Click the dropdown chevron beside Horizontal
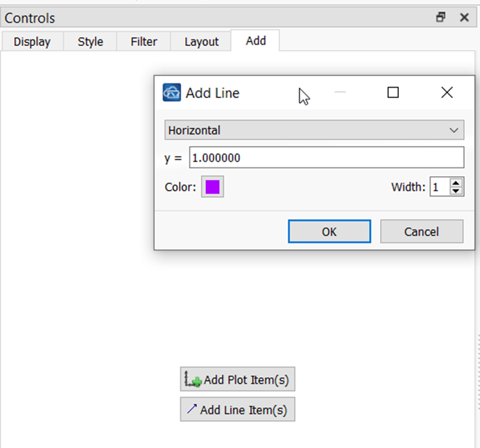480x448 pixels. coord(454,130)
